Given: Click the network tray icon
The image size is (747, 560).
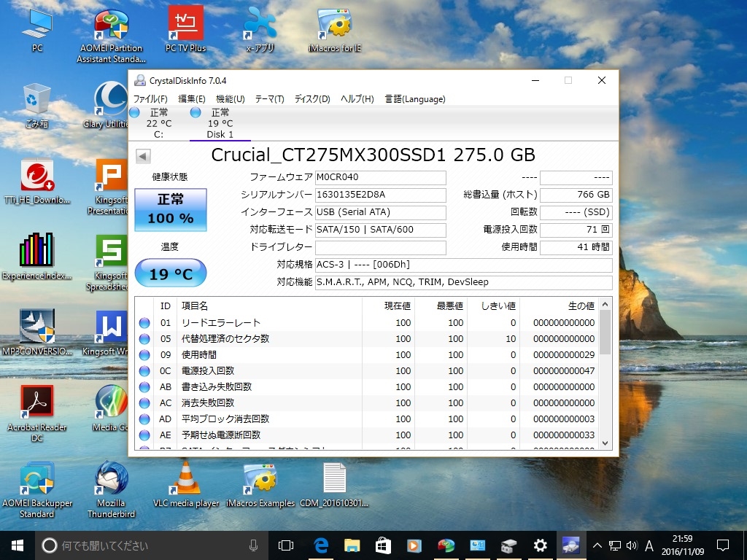Looking at the screenshot, I should pos(614,545).
